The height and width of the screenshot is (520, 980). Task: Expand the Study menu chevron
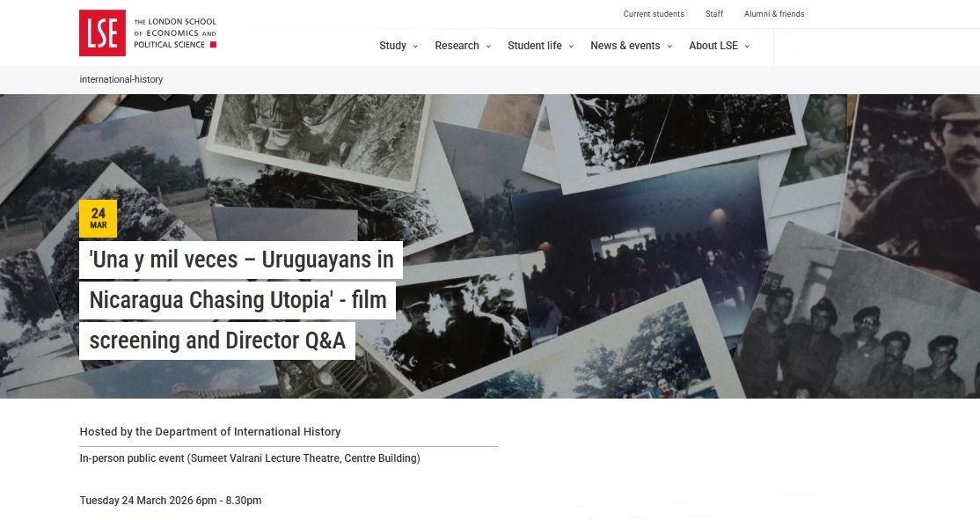coord(415,47)
